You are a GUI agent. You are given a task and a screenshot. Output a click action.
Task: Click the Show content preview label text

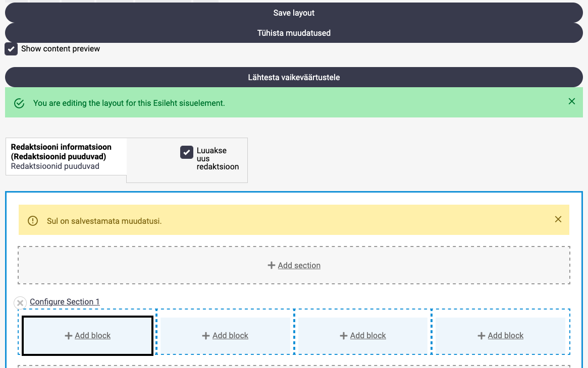[x=61, y=49]
